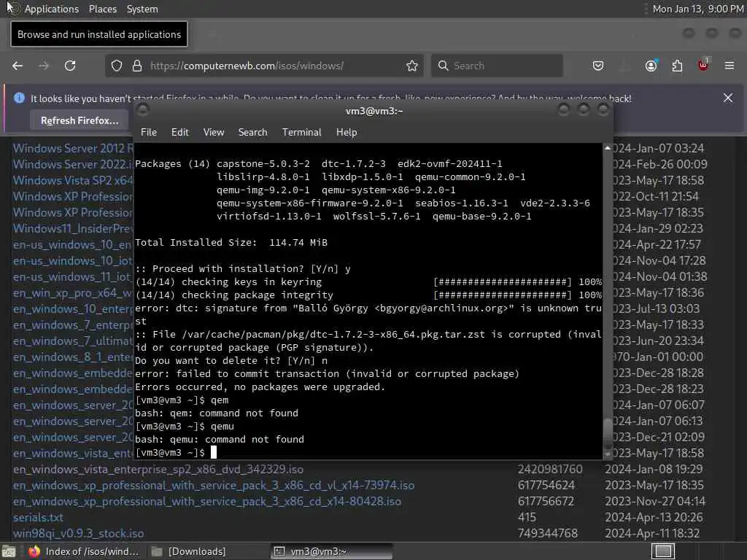Click the terminal scrollbar down arrow
This screenshot has width=747, height=560.
click(x=608, y=454)
